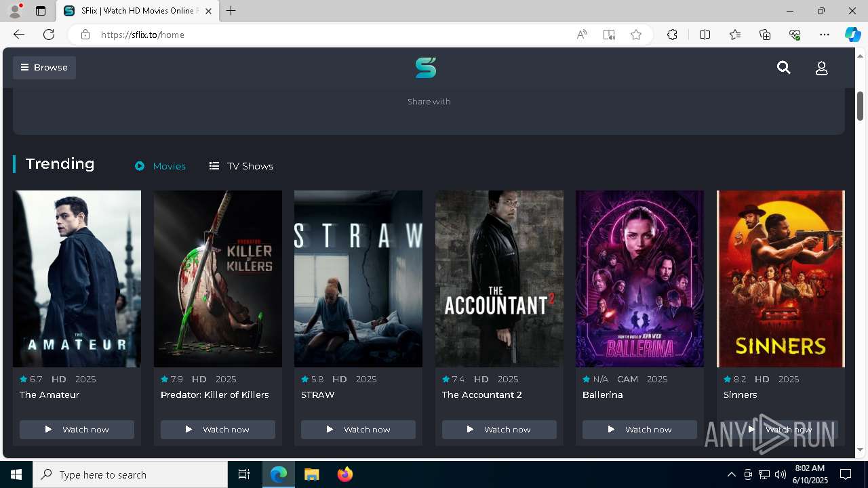Open The Accountant 2 poster

click(x=499, y=279)
